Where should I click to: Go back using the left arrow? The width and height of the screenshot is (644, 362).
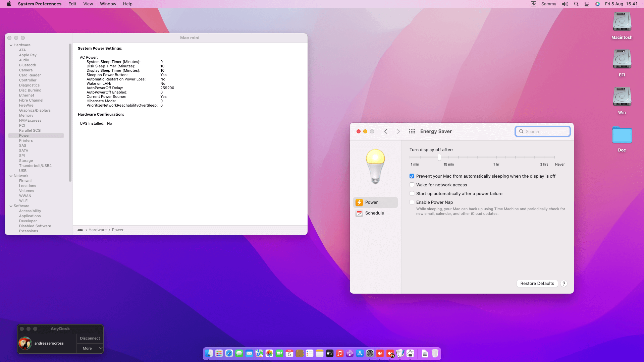pos(386,131)
